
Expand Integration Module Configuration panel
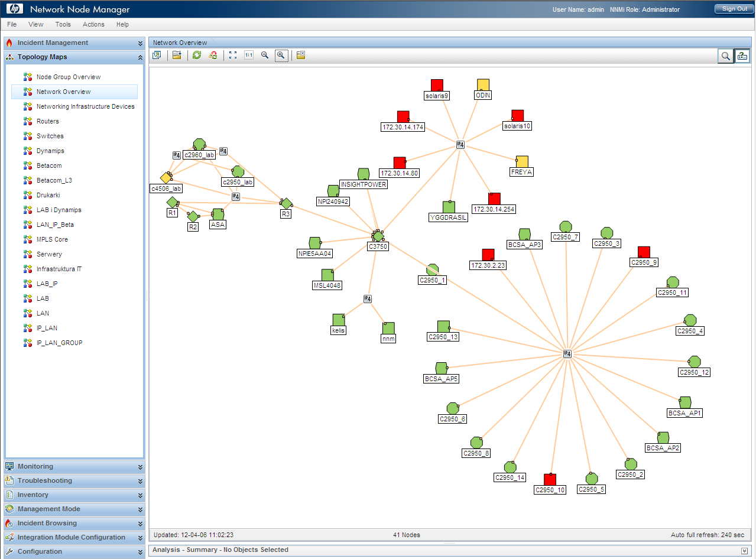[140, 538]
